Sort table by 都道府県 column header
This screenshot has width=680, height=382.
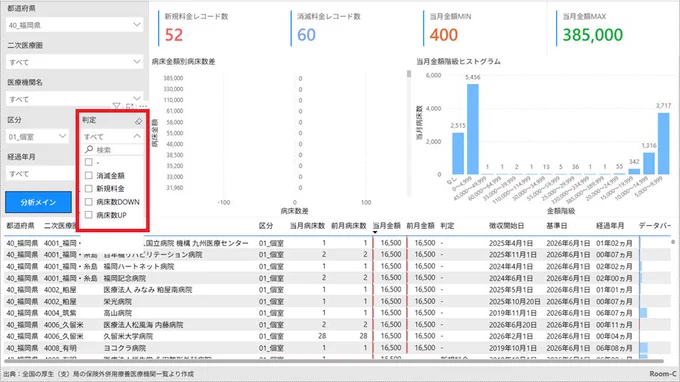click(x=20, y=225)
